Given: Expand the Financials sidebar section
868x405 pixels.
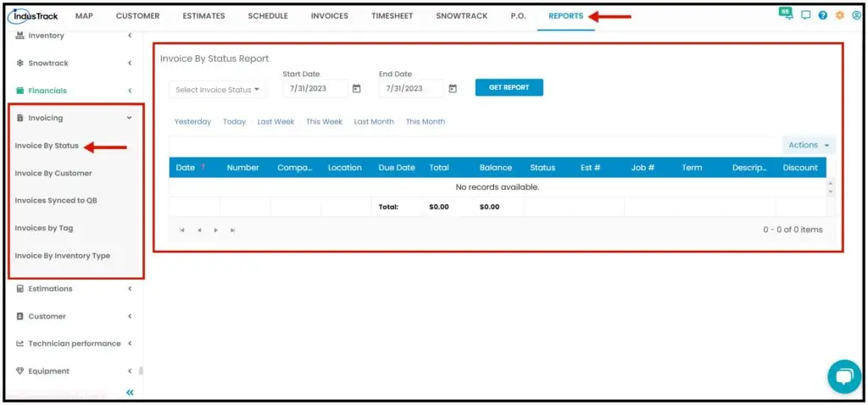Looking at the screenshot, I should pos(73,91).
